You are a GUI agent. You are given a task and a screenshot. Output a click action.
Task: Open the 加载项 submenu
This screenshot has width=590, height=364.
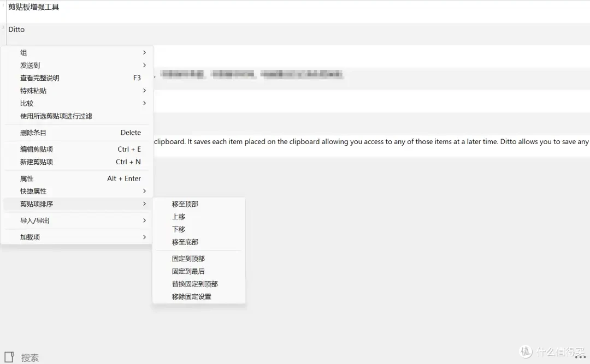[77, 237]
